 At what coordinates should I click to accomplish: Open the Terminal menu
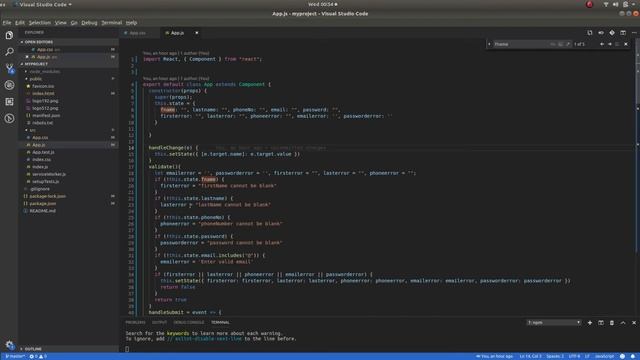coord(111,23)
